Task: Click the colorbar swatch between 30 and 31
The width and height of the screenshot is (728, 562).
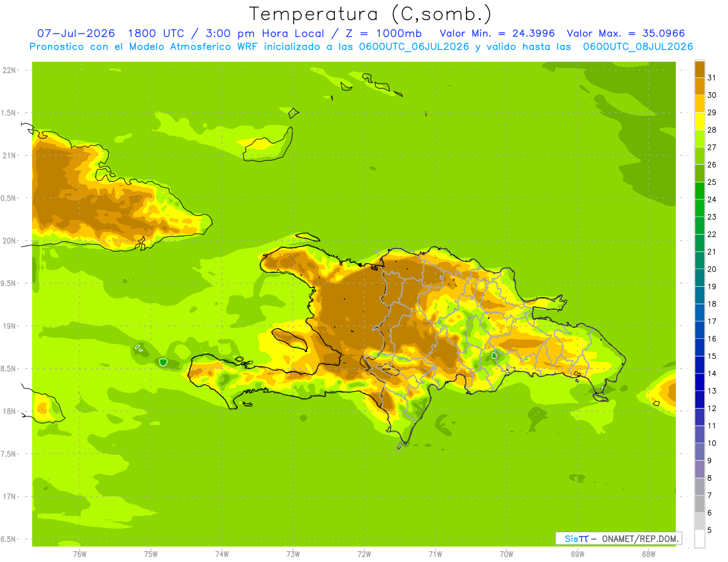Action: pos(699,86)
